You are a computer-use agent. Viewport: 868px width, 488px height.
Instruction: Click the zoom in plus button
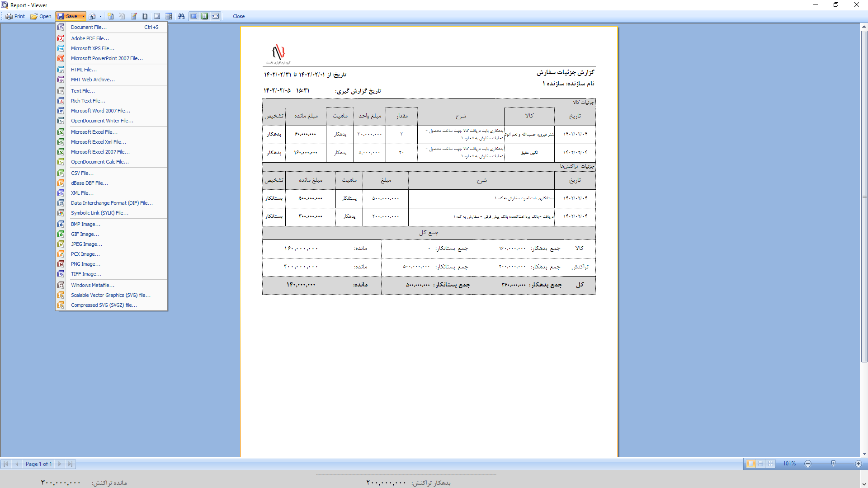point(859,464)
